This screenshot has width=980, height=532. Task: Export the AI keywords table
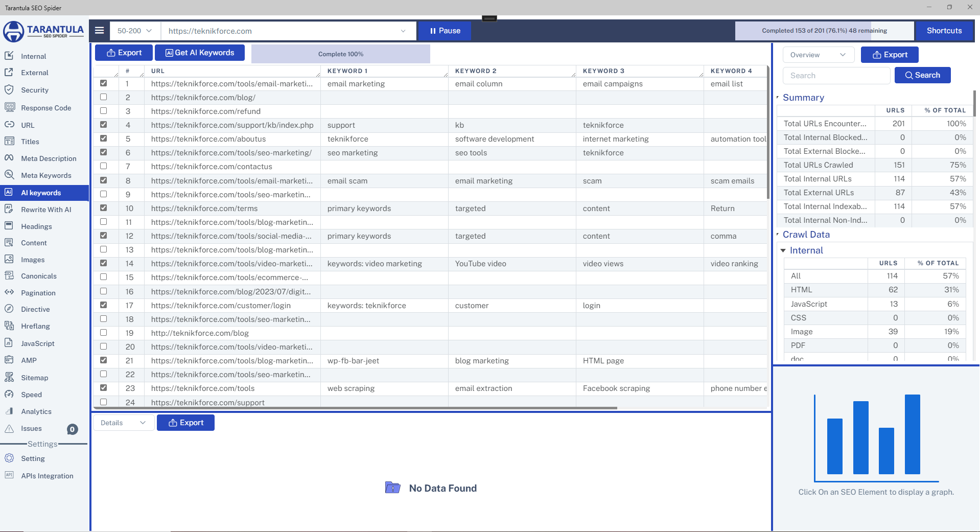coord(124,53)
